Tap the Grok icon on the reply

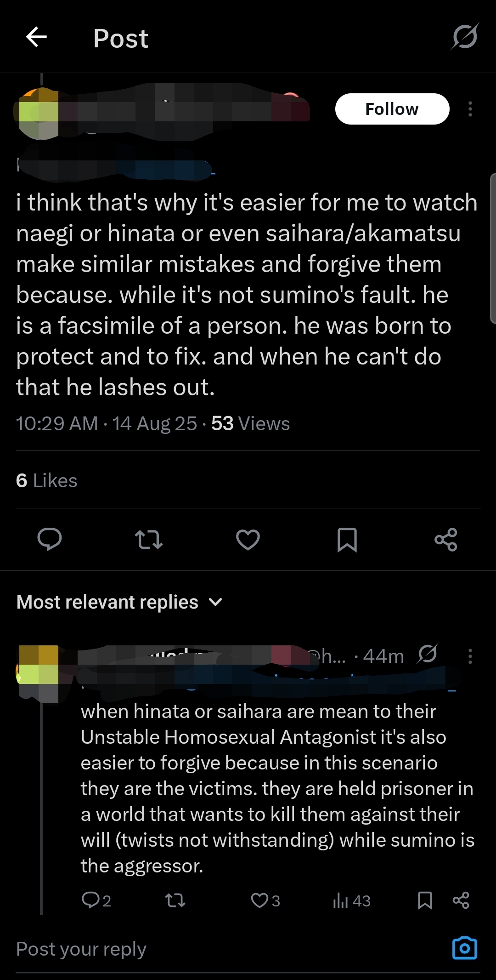(x=428, y=654)
